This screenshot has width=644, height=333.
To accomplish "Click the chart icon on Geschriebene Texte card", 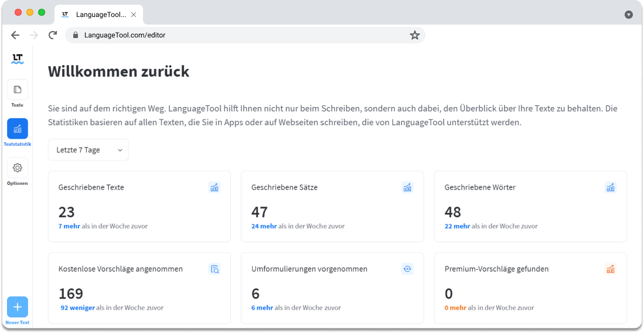I will coord(214,187).
